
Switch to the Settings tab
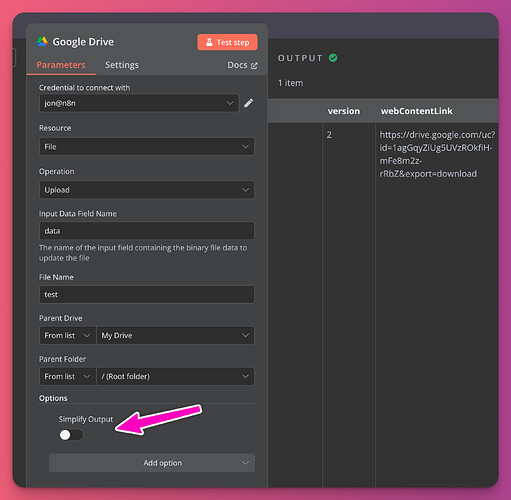click(122, 65)
